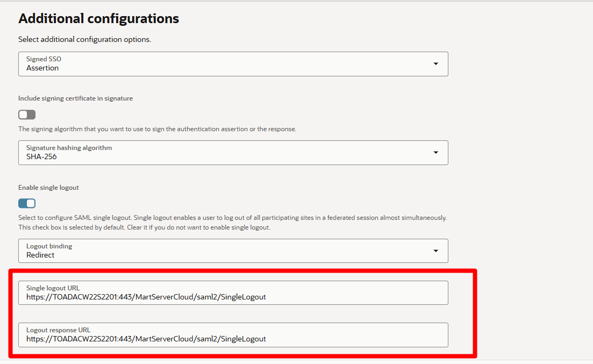Click the "Logout binding" field label
Image resolution: width=593 pixels, height=364 pixels.
tap(49, 246)
